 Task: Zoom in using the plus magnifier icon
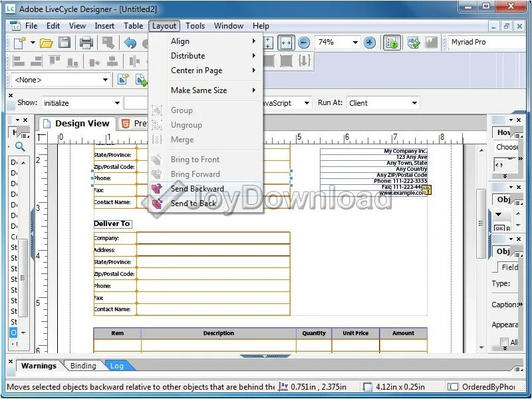(x=370, y=42)
